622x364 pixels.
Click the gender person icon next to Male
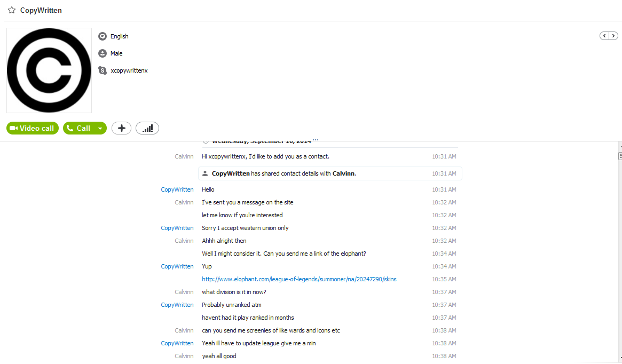tap(103, 53)
